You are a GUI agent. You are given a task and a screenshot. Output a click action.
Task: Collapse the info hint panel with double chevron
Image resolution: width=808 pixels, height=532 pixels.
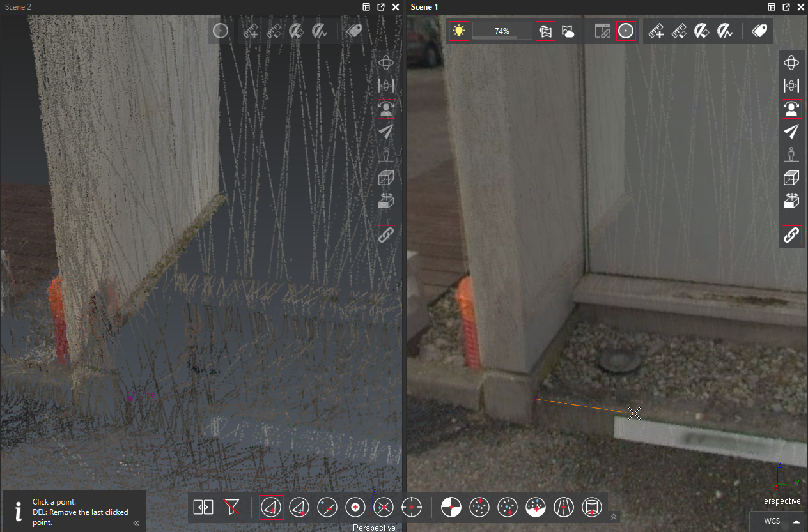(136, 523)
